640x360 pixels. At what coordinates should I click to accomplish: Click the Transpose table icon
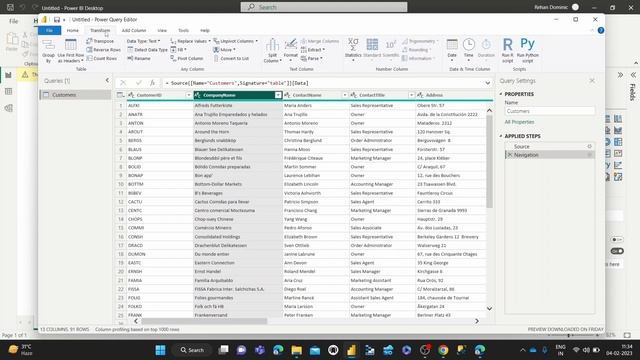[100, 41]
